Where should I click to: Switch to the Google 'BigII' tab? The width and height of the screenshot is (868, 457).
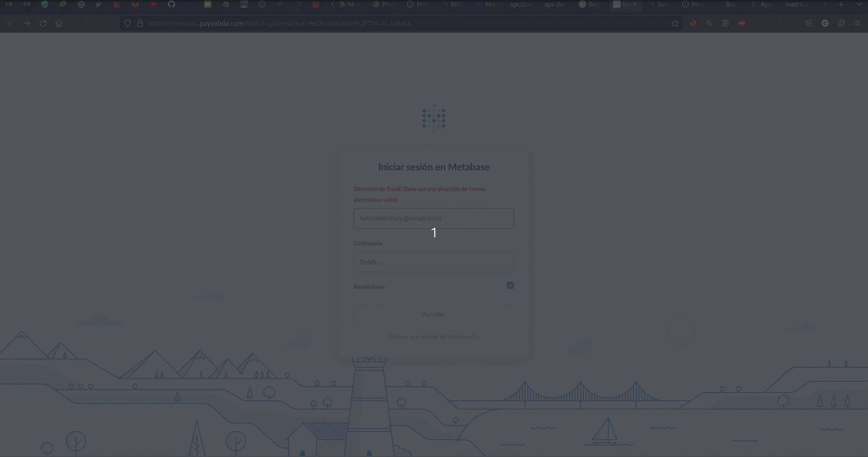click(x=590, y=5)
